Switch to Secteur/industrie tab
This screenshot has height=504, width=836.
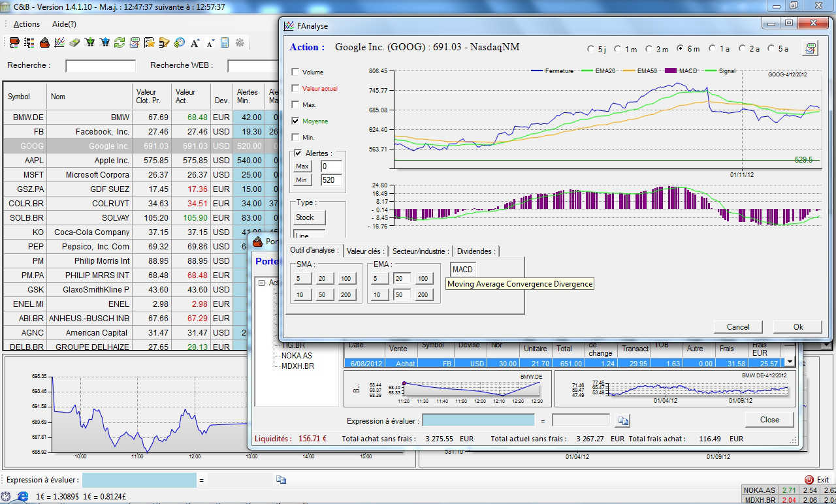[421, 251]
